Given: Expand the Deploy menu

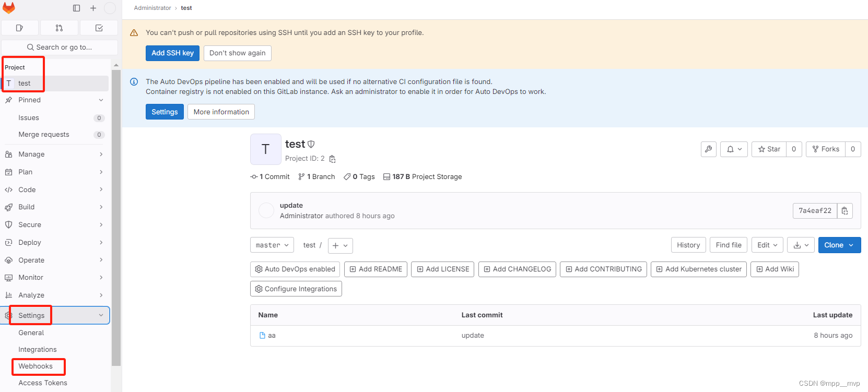Looking at the screenshot, I should [x=55, y=243].
